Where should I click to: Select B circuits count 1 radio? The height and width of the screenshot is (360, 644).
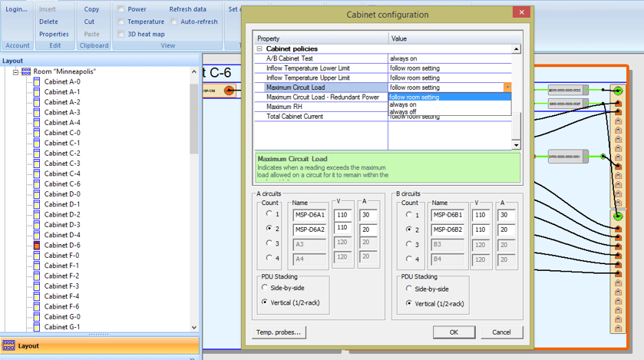[x=408, y=215]
